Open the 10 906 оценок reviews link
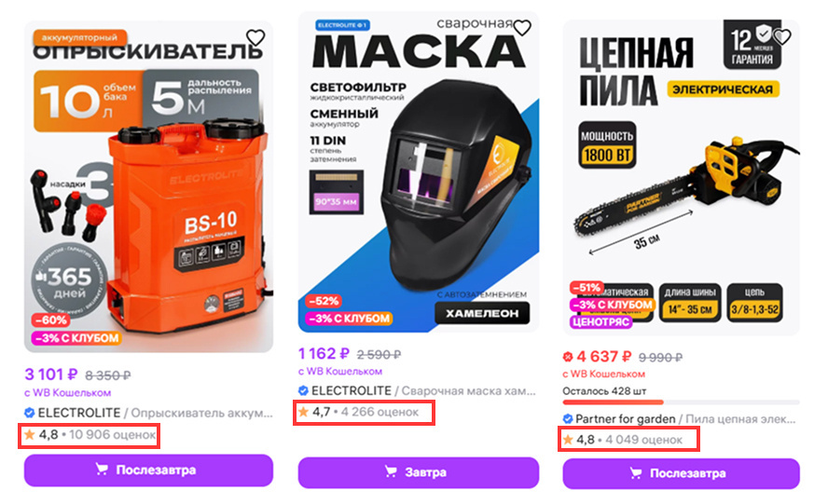Viewport: 828px width, 504px height. coord(113,435)
